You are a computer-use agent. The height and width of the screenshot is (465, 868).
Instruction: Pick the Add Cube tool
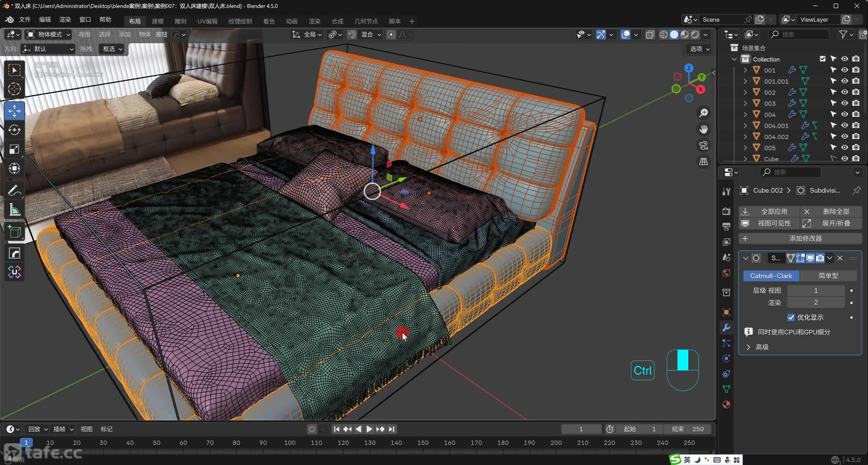pyautogui.click(x=14, y=232)
